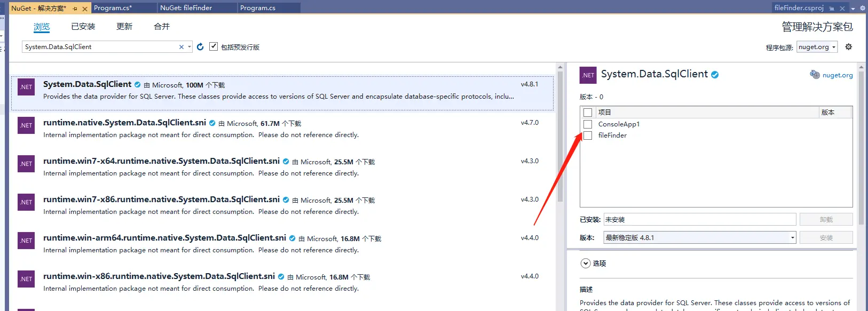Select runtime.win-x86.runtime.native.System.Data.SqlClient.sni package title

click(159, 276)
